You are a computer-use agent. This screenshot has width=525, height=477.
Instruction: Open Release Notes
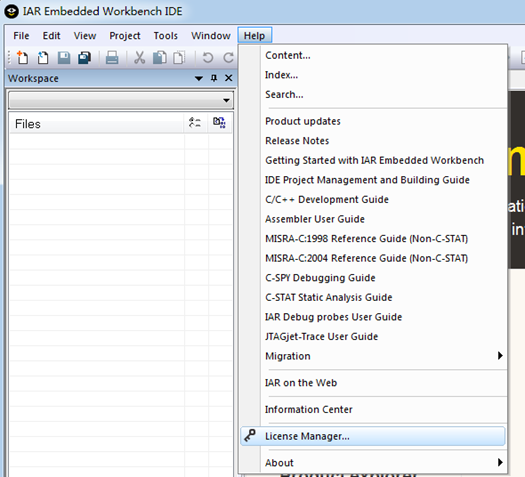[373, 141]
